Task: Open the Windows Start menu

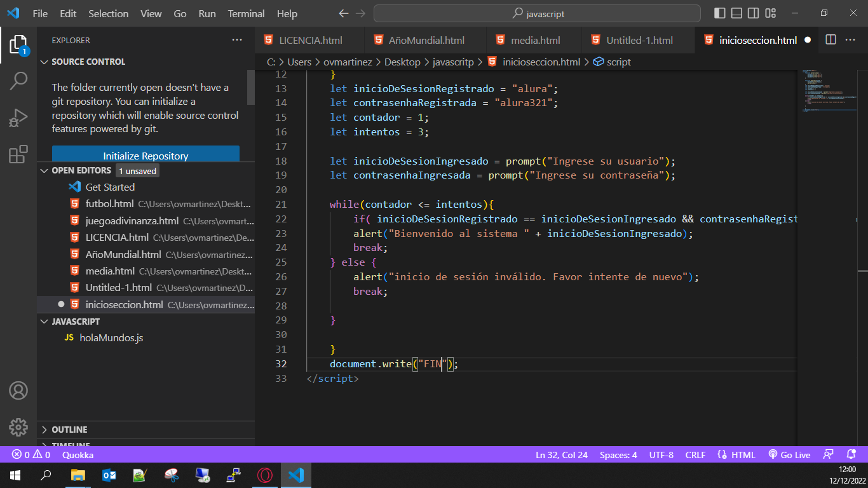Action: point(15,475)
